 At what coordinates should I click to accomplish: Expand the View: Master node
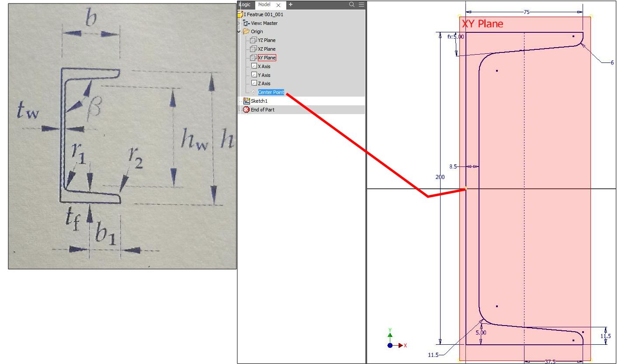(239, 23)
